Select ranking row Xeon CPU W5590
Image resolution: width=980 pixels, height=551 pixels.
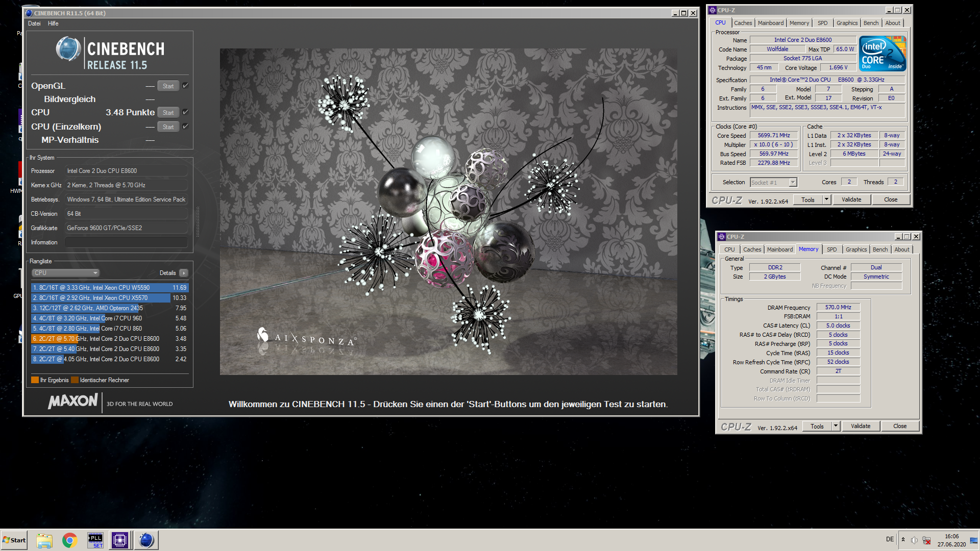pyautogui.click(x=110, y=288)
